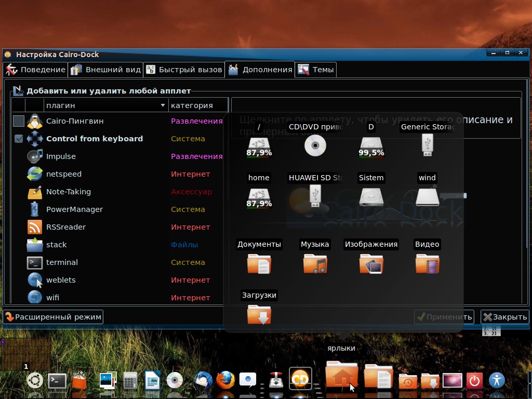The height and width of the screenshot is (399, 532).
Task: Select the weblets globe icon
Action: 35,280
